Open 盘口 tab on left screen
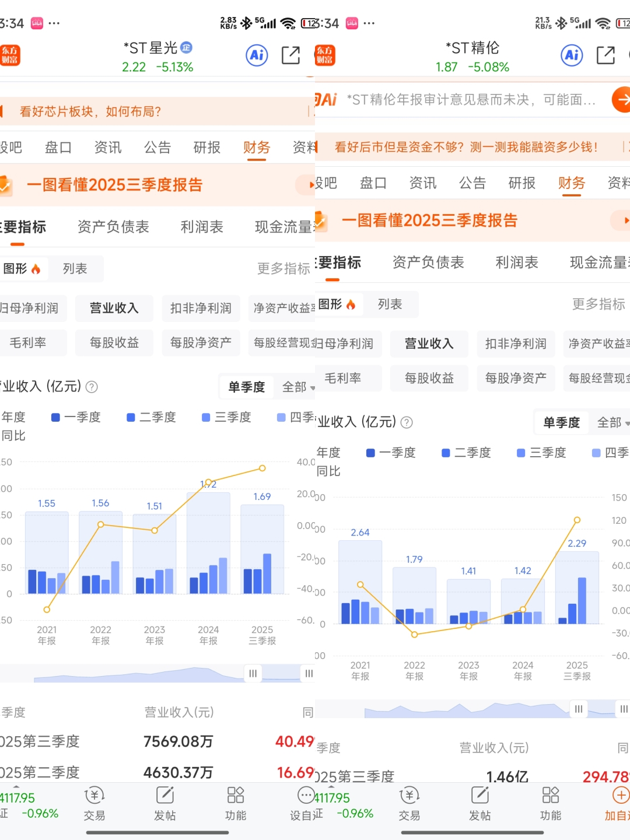Viewport: 630px width, 840px height. click(x=58, y=148)
